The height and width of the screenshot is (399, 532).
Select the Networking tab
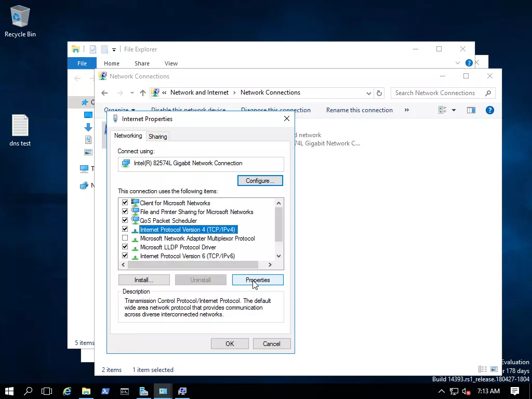coord(128,136)
